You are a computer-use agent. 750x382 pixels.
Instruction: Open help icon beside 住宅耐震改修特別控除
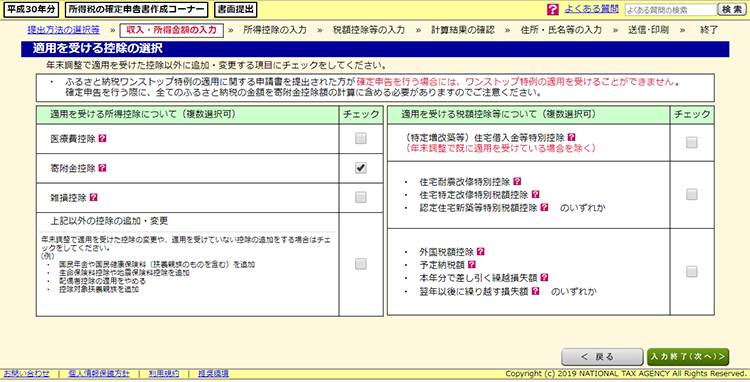[x=517, y=182]
